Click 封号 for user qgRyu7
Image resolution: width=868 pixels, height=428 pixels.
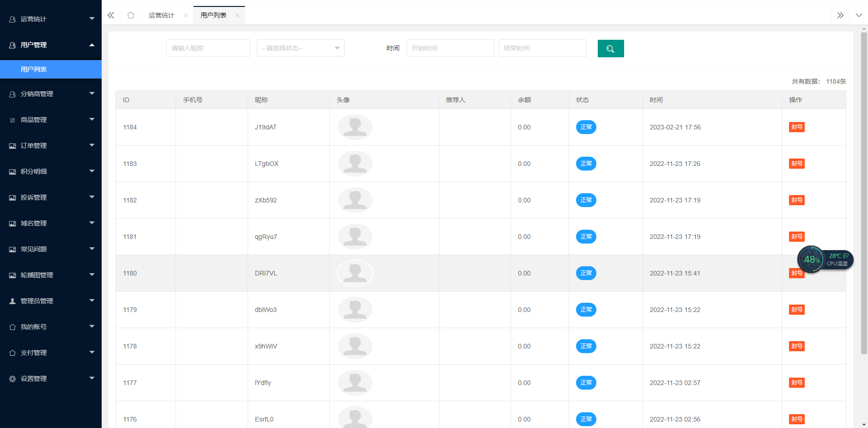pyautogui.click(x=797, y=237)
